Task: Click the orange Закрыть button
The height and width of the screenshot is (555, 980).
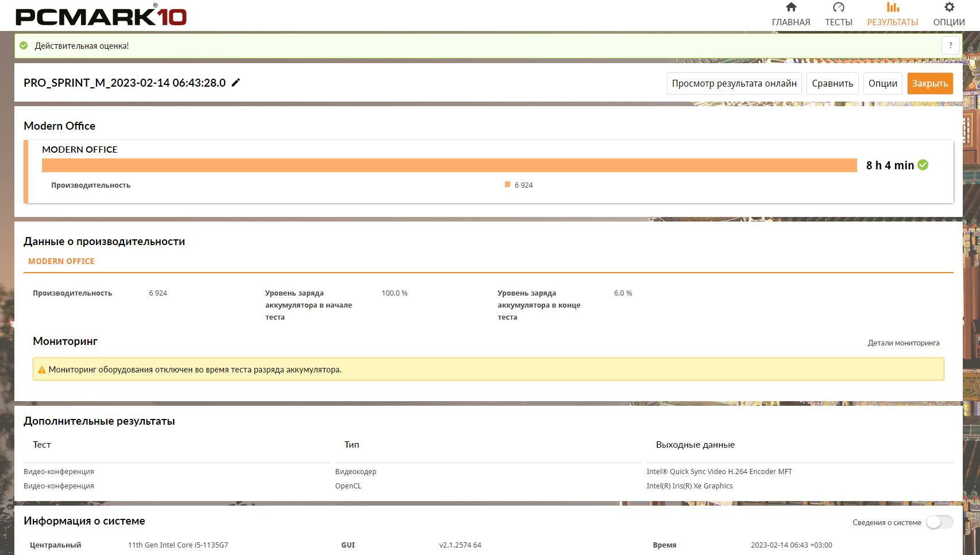Action: click(x=930, y=83)
